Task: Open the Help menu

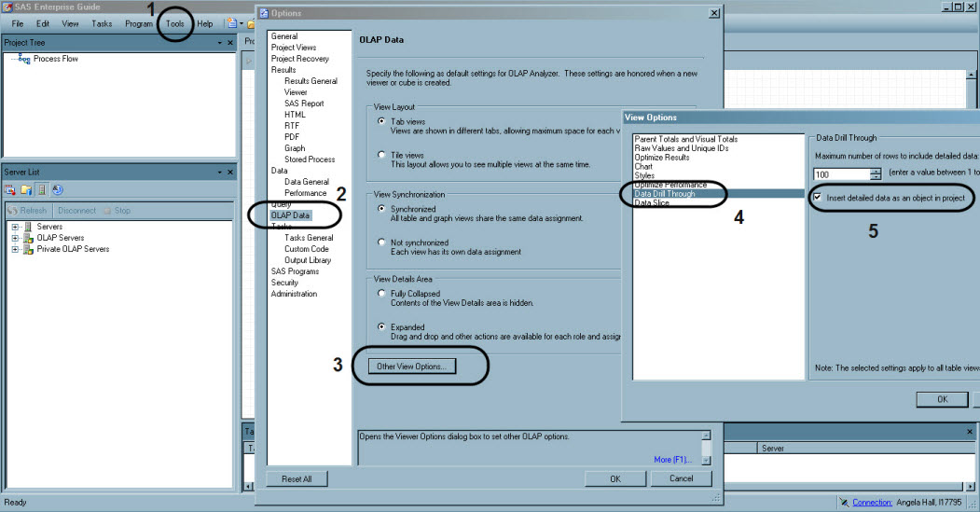Action: tap(205, 23)
